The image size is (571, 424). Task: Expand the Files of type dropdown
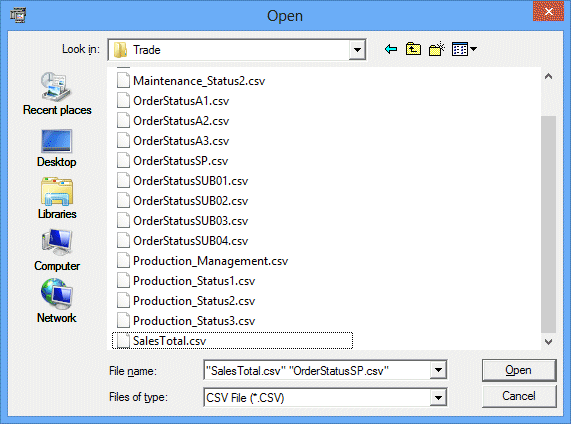click(x=438, y=397)
